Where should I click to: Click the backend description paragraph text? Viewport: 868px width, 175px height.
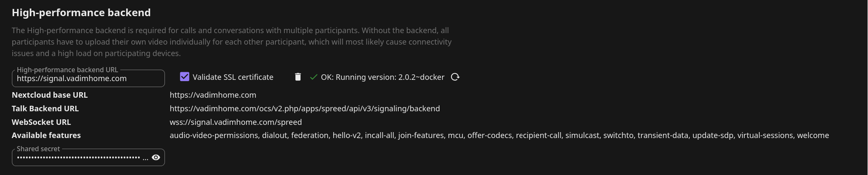coord(232,42)
